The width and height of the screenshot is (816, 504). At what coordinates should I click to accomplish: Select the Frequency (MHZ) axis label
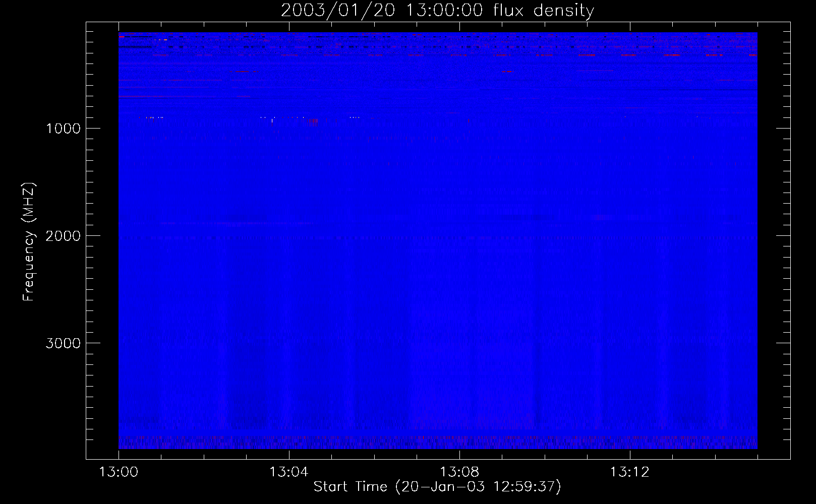pos(29,241)
